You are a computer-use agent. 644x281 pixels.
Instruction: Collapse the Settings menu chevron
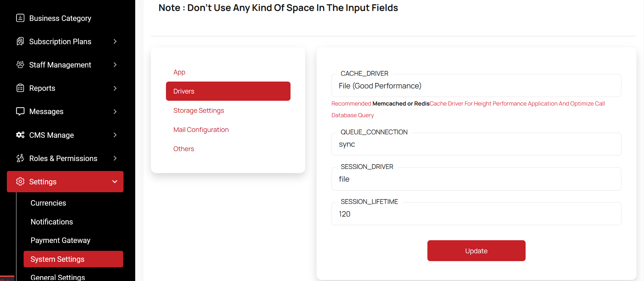click(x=115, y=182)
